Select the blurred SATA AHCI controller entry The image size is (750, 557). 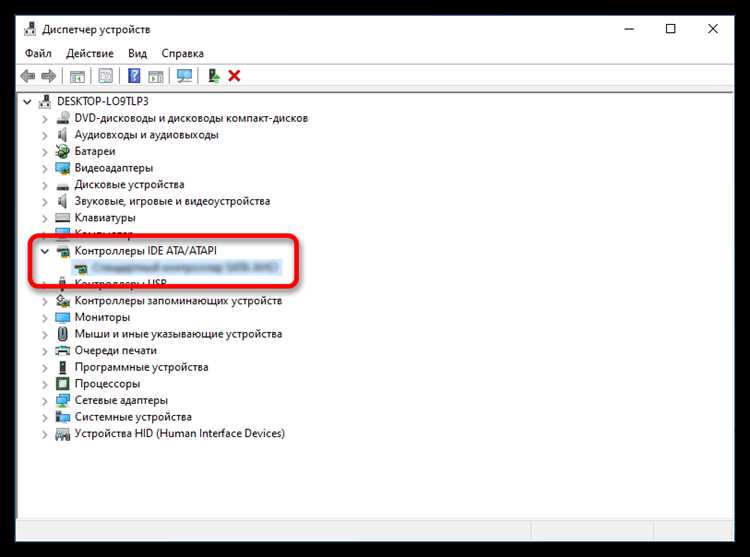coord(185,267)
